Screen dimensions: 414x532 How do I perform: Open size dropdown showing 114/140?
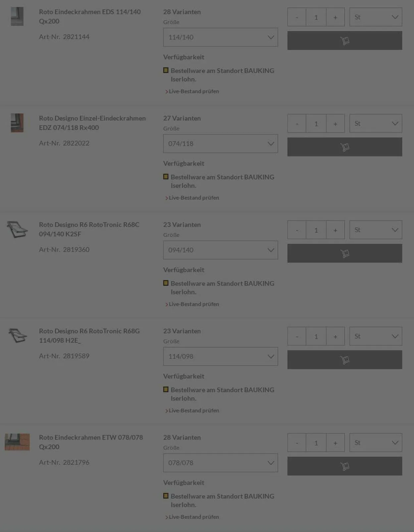click(220, 37)
